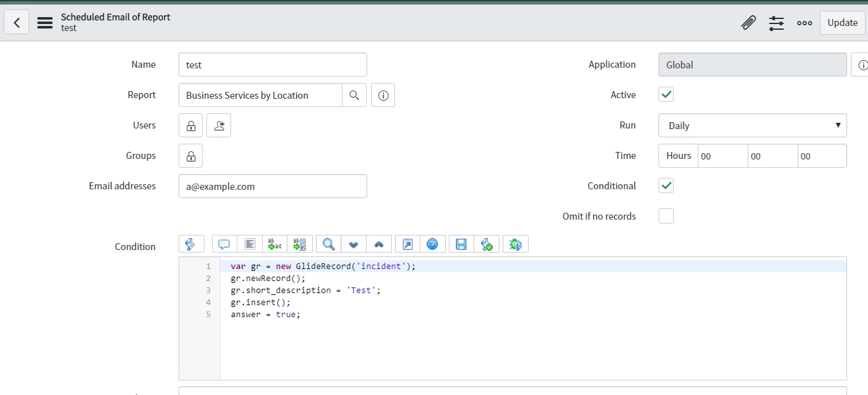Unlock the Users field
868x395 pixels.
pyautogui.click(x=191, y=125)
